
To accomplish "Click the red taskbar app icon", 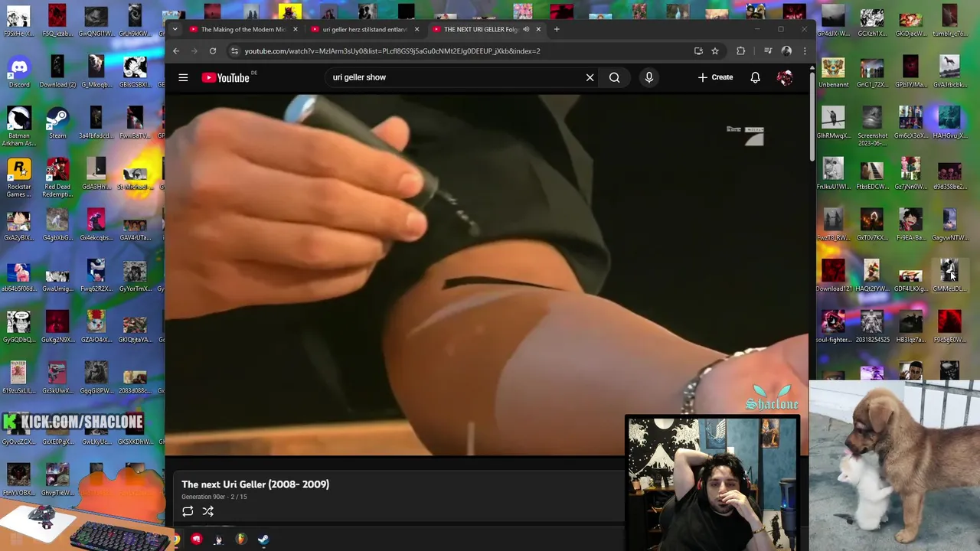I will (196, 540).
